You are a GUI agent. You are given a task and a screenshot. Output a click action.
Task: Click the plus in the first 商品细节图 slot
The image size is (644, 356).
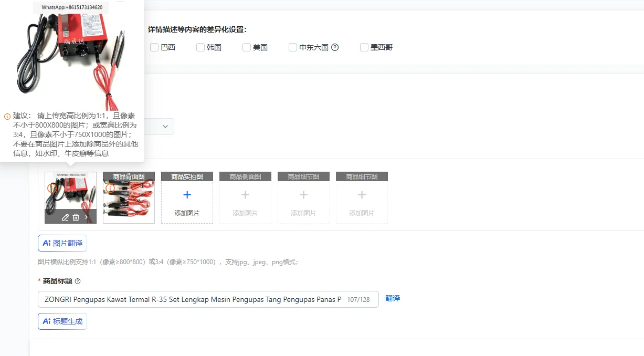[303, 195]
